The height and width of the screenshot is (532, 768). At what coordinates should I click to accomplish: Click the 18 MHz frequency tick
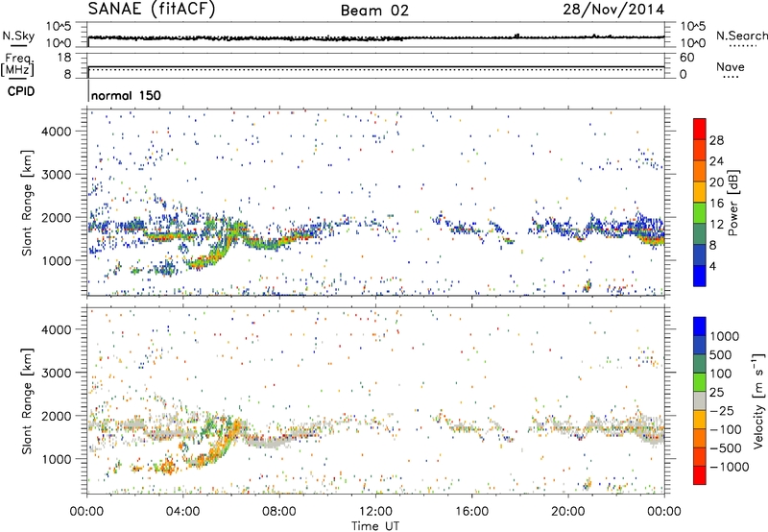point(64,58)
